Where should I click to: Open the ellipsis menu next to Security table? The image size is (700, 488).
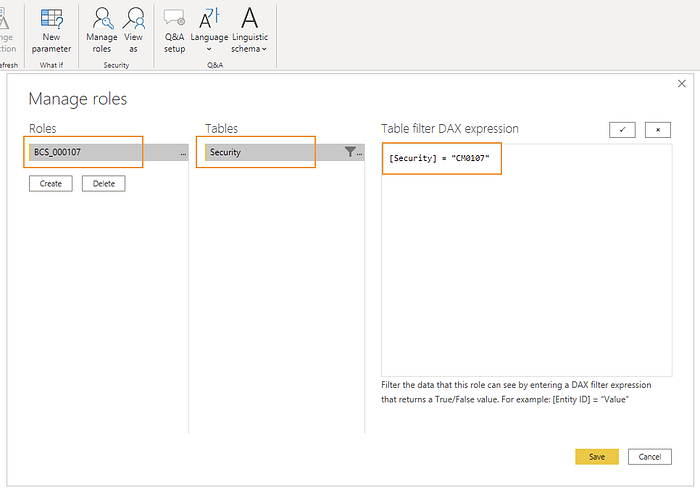pyautogui.click(x=359, y=153)
